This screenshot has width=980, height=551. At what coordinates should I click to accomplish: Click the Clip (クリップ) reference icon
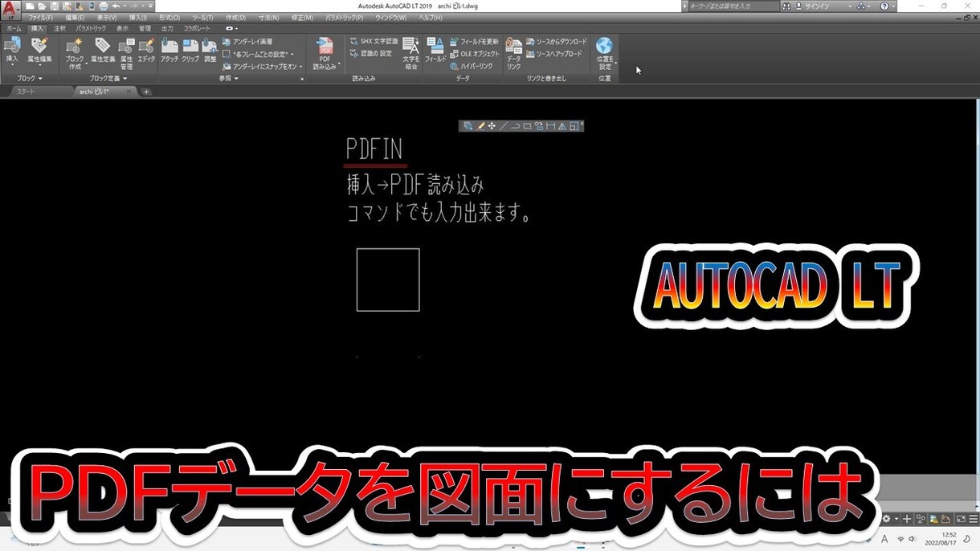point(190,48)
